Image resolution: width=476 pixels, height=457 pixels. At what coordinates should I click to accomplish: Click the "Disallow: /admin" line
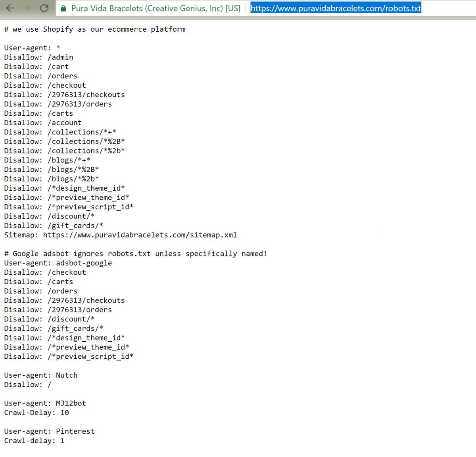(38, 57)
